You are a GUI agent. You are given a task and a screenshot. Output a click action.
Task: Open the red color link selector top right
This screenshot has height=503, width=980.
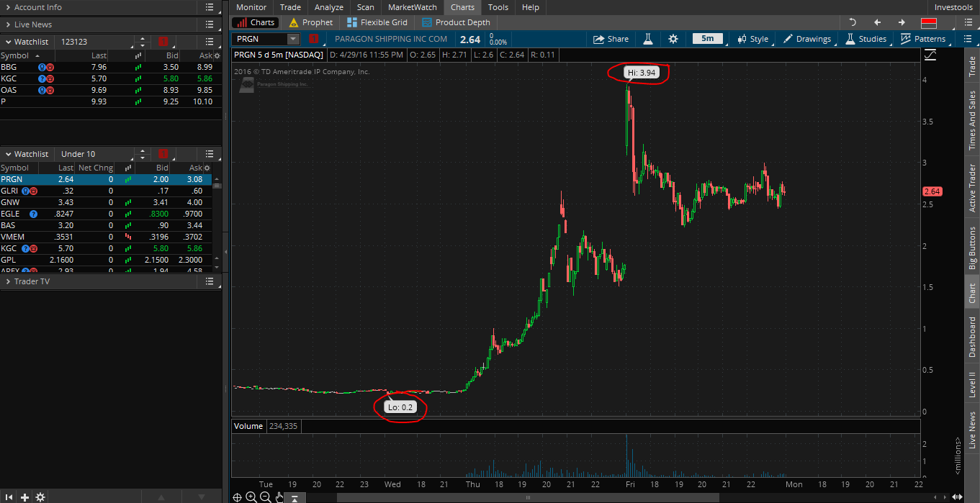click(x=928, y=23)
